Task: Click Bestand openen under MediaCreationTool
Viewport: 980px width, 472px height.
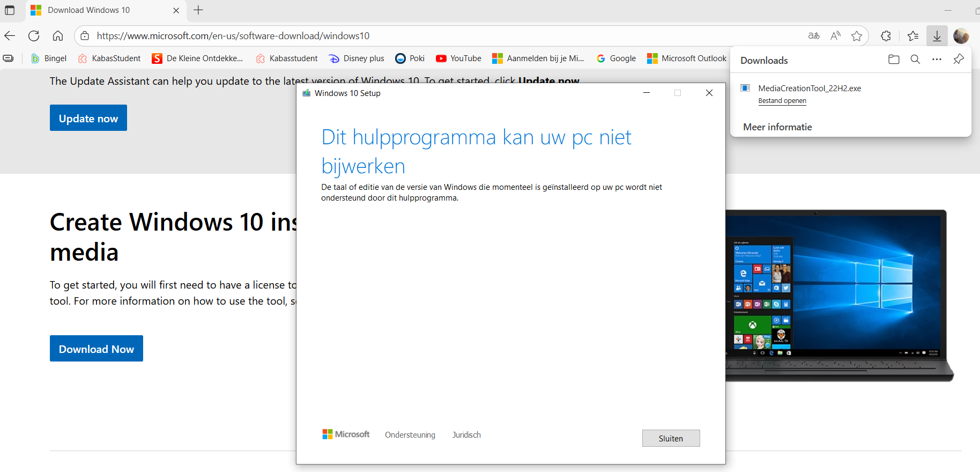Action: [x=782, y=101]
